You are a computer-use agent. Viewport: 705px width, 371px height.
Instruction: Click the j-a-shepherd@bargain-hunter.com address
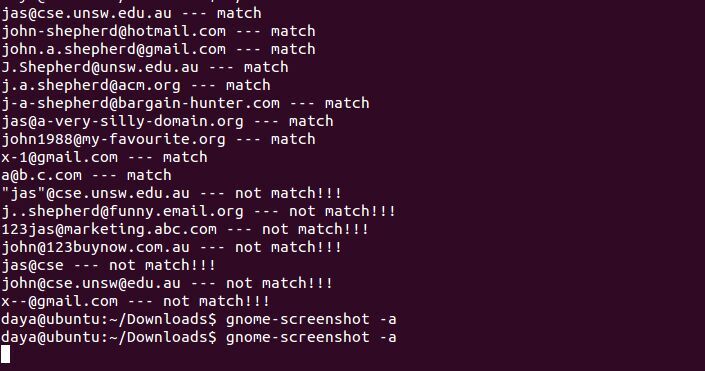pyautogui.click(x=140, y=103)
